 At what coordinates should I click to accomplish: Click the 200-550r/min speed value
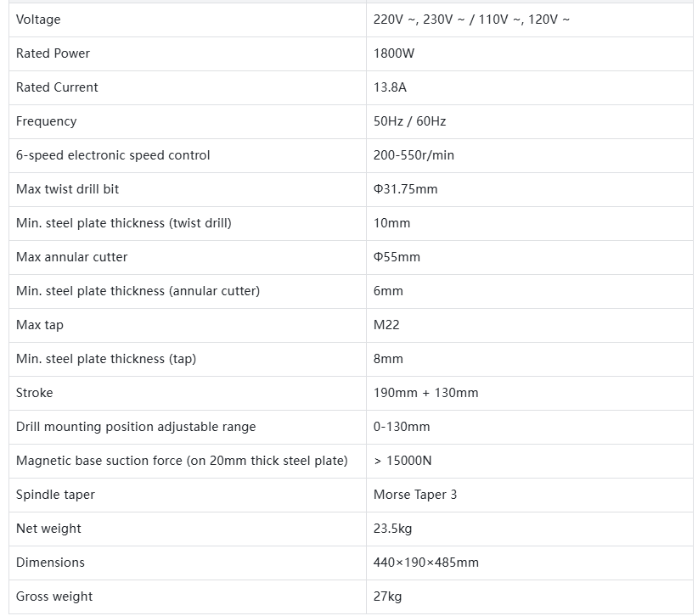coord(414,155)
